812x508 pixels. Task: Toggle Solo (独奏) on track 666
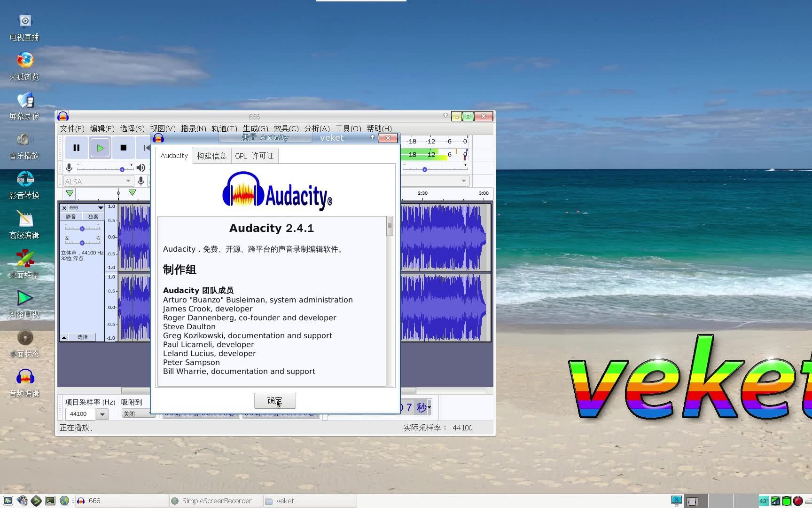(94, 217)
